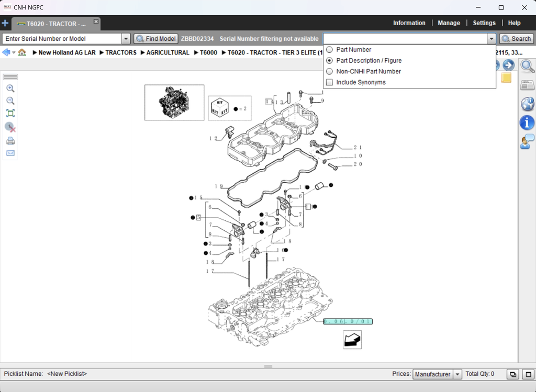Navigate to AGRICULTURAL breadcrumb
Image resolution: width=536 pixels, height=392 pixels.
[x=168, y=53]
